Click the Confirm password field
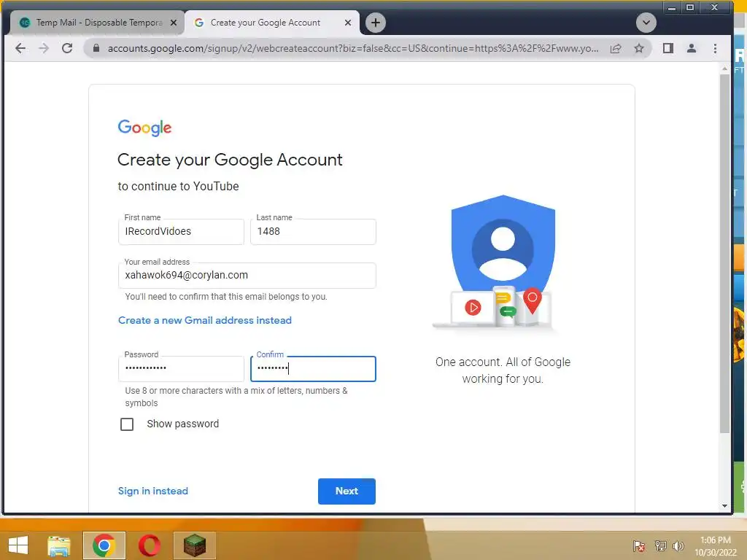This screenshot has width=747, height=560. tap(313, 368)
